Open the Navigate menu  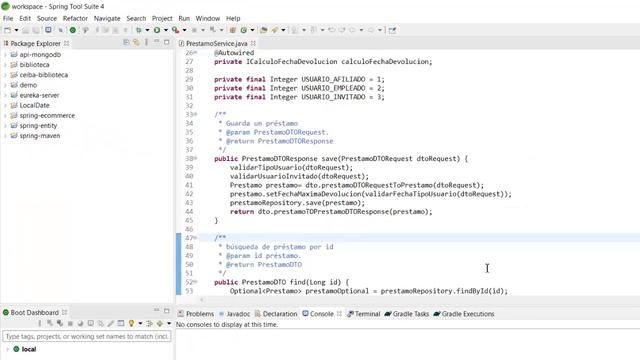[107, 18]
